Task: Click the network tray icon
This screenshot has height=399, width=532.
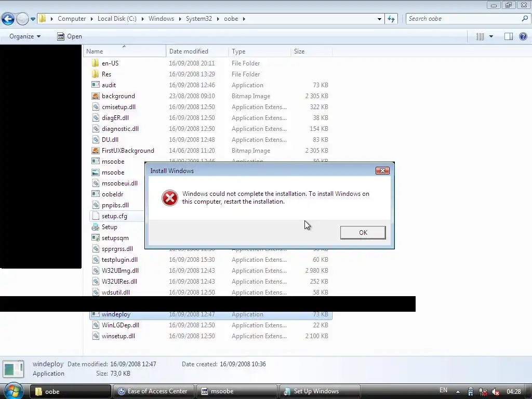Action: [x=483, y=392]
